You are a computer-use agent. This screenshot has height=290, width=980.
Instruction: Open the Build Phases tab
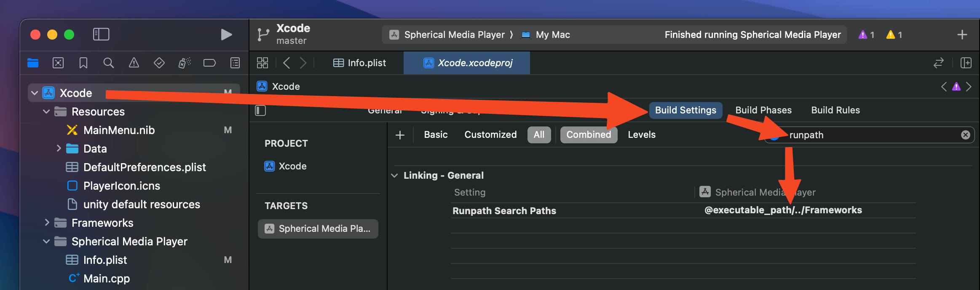763,110
